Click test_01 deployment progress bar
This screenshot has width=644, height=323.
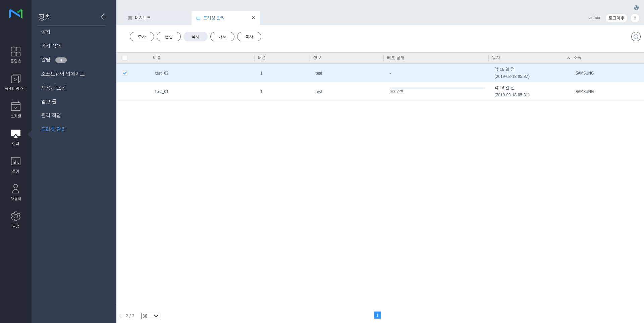437,88
